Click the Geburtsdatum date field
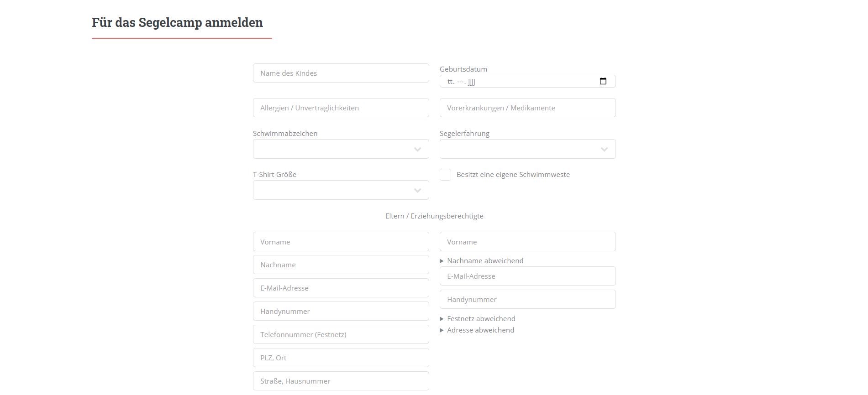The height and width of the screenshot is (395, 868). click(527, 81)
